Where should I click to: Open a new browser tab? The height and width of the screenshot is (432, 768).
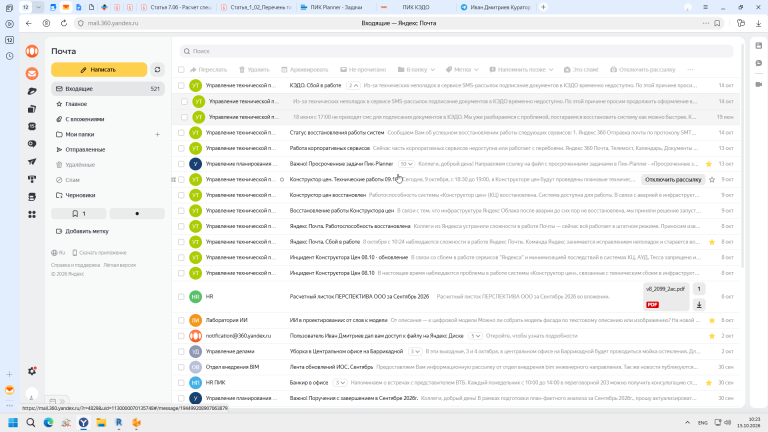point(543,7)
